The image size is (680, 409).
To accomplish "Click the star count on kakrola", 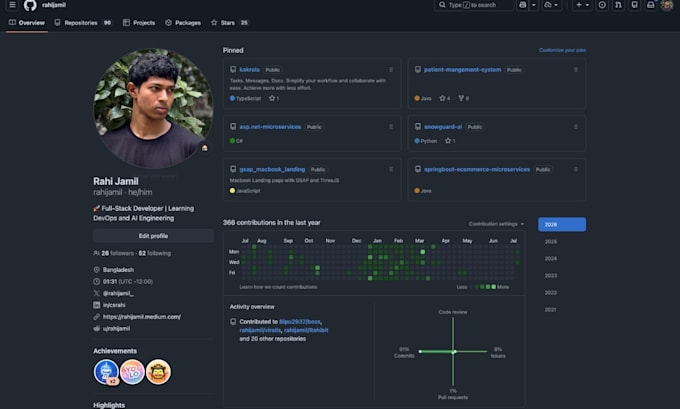I will (x=274, y=98).
